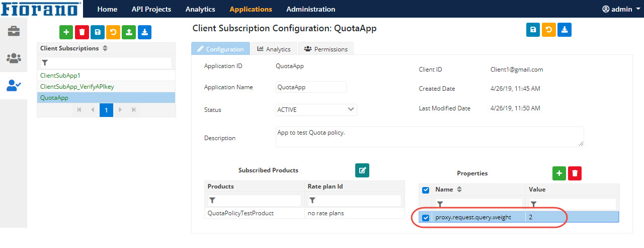Toggle the select-all properties checkbox
This screenshot has width=644, height=248.
[x=426, y=190]
